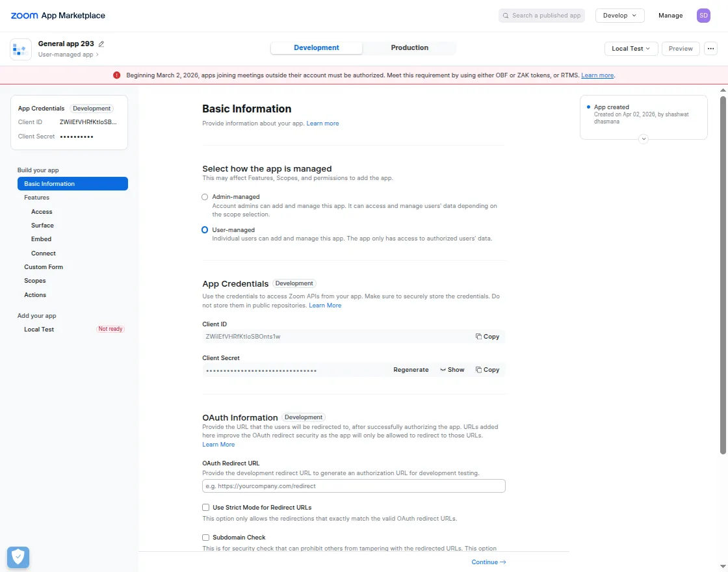This screenshot has height=572, width=728.
Task: Select Admin-managed radio option
Action: [x=205, y=197]
